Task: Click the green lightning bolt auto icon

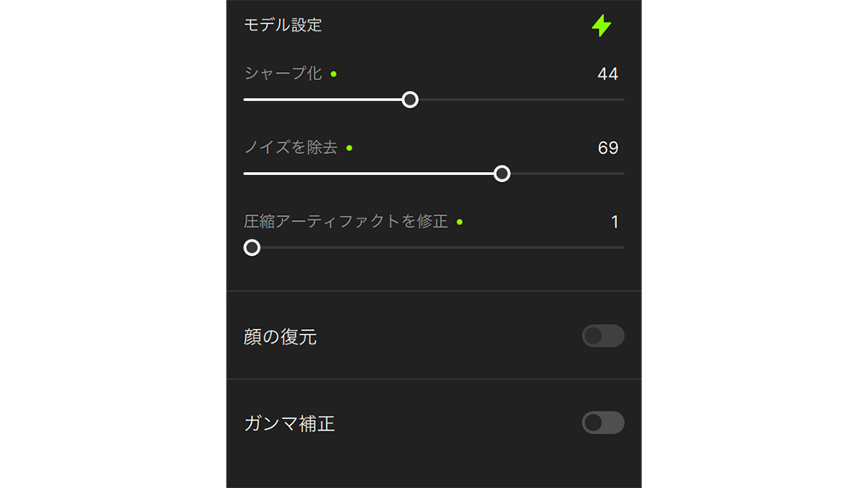Action: [x=601, y=26]
